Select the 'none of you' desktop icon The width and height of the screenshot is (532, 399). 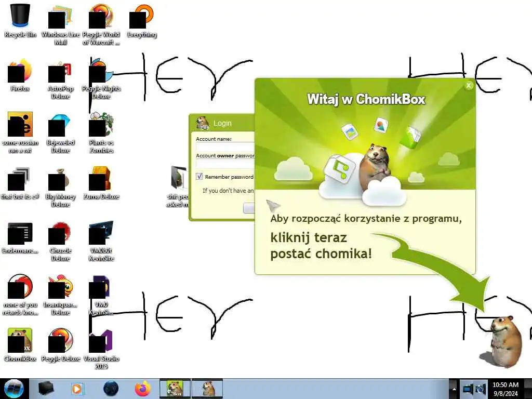click(x=20, y=295)
